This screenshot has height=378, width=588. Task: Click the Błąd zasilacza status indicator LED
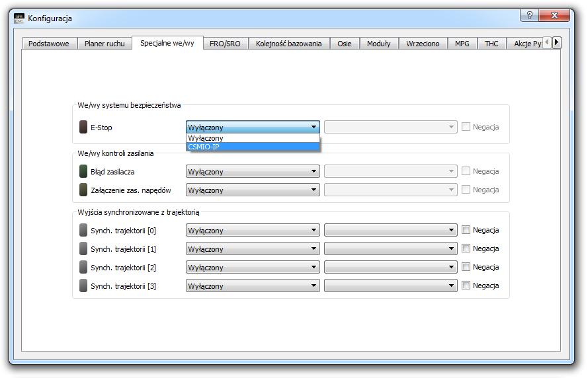point(83,172)
